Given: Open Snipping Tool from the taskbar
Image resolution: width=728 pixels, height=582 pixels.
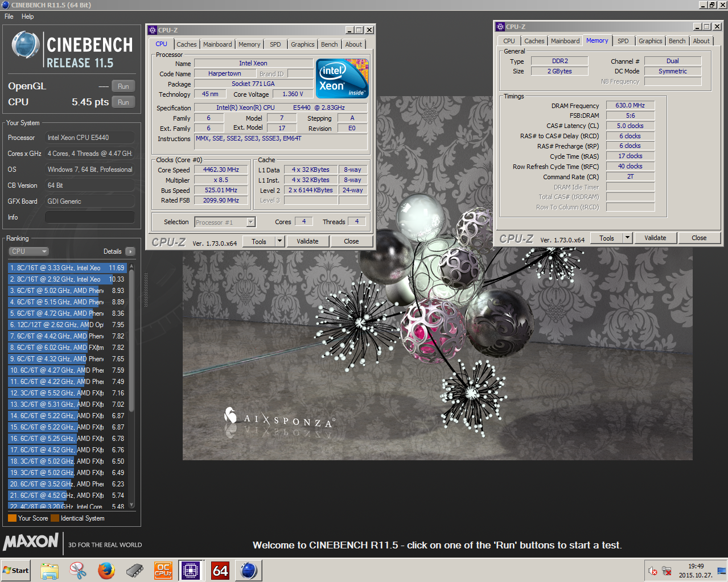Looking at the screenshot, I should [x=78, y=570].
